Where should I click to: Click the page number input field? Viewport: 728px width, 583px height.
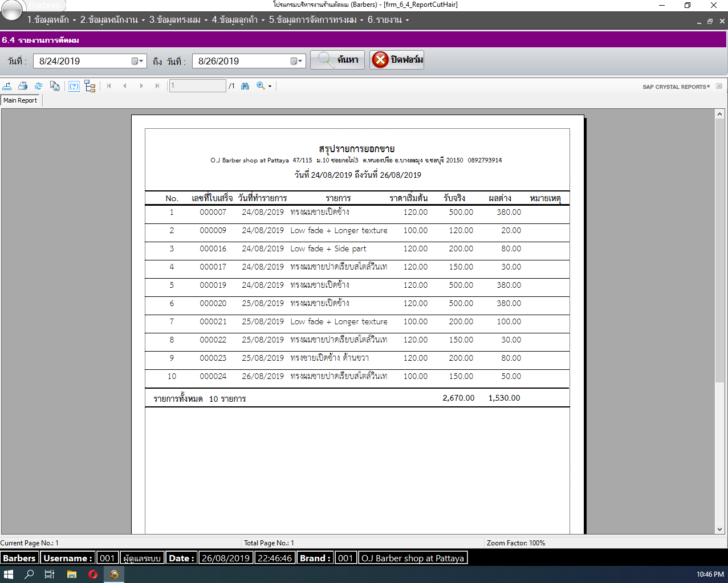click(x=197, y=86)
